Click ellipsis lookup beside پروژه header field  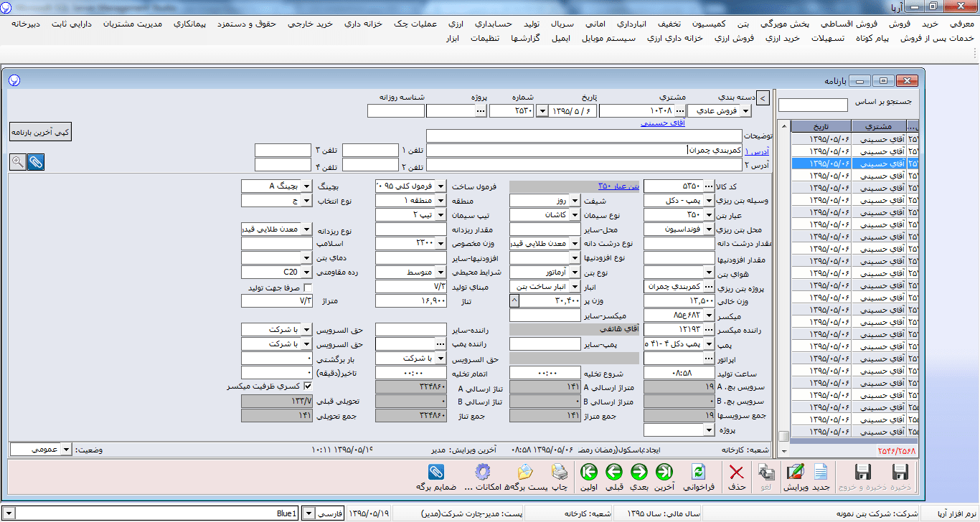(480, 111)
